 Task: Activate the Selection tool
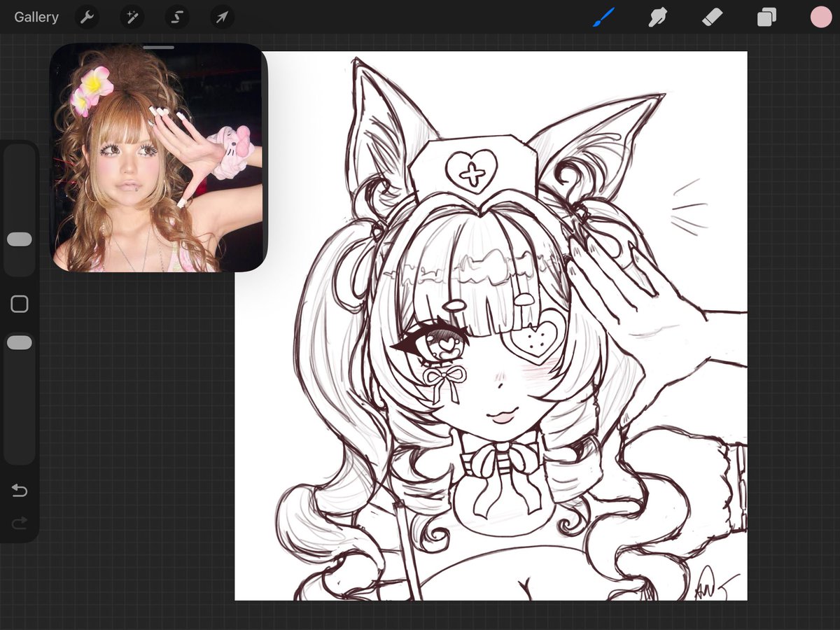click(177, 17)
